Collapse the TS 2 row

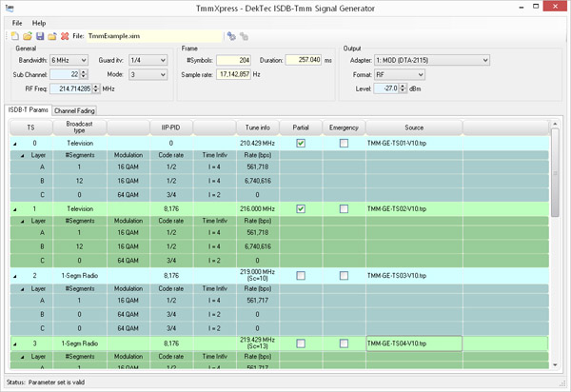pyautogui.click(x=15, y=276)
